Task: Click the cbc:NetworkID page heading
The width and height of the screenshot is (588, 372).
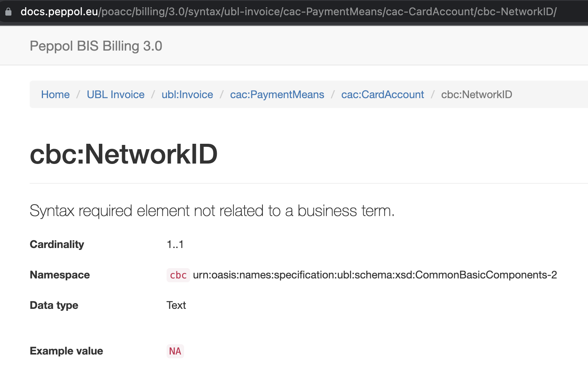Action: point(124,154)
